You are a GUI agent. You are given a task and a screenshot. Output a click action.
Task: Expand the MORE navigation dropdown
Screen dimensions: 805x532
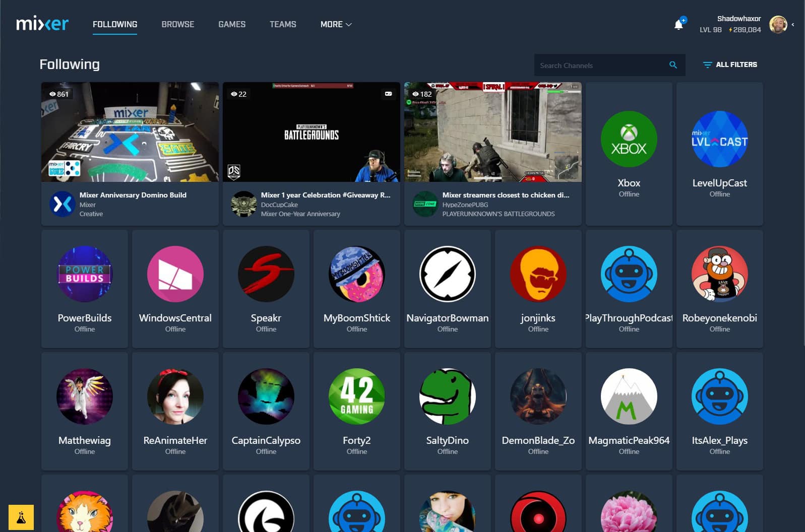336,24
